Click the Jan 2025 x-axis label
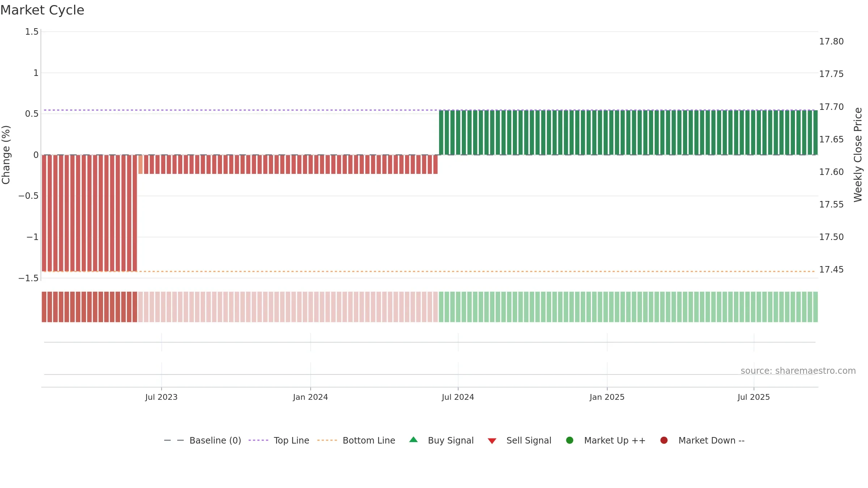Image resolution: width=868 pixels, height=488 pixels. tap(607, 397)
